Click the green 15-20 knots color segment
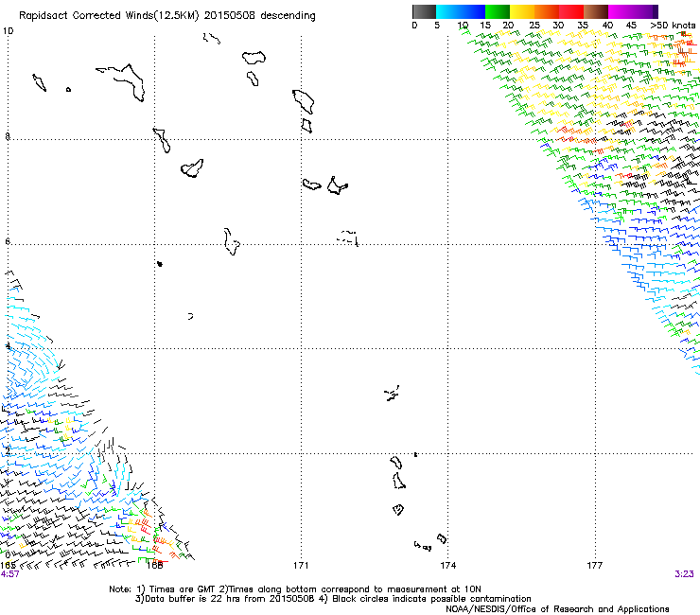This screenshot has width=700, height=615. click(498, 11)
